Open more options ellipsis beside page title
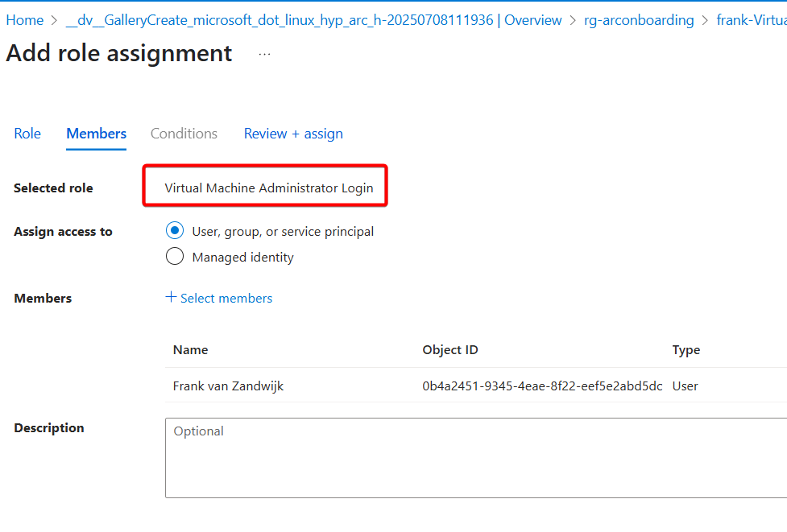The image size is (787, 532). [264, 54]
